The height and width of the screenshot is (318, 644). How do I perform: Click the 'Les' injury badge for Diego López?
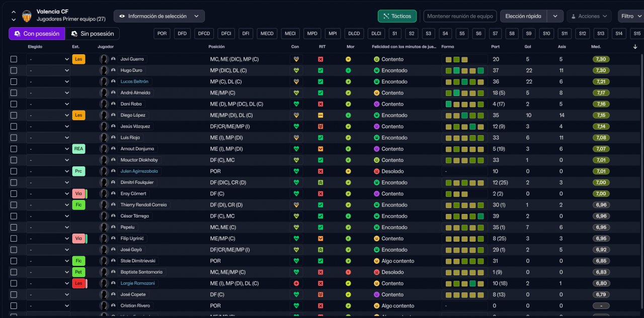(78, 115)
